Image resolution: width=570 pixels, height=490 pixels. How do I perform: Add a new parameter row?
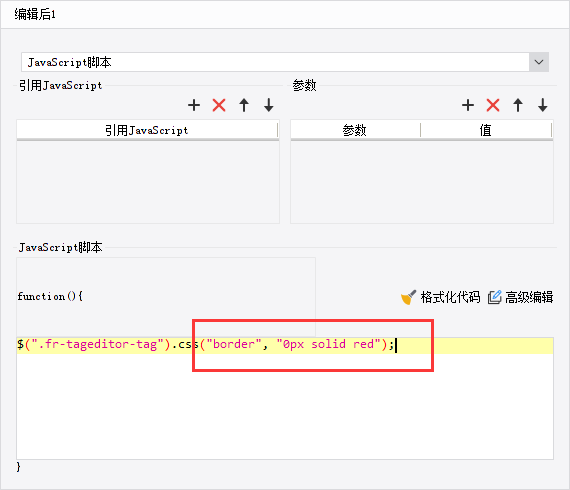point(468,105)
